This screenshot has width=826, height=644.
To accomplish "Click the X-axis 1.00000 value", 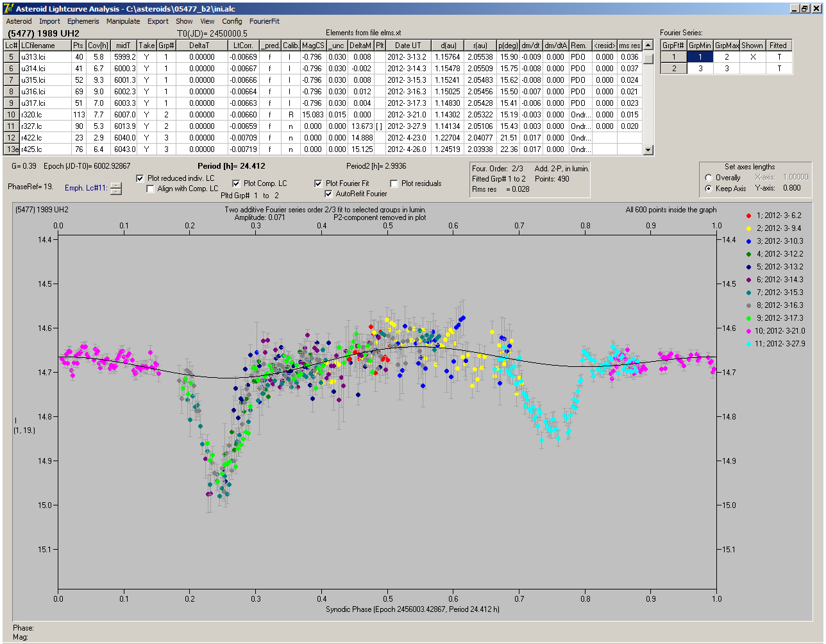I will click(x=795, y=177).
